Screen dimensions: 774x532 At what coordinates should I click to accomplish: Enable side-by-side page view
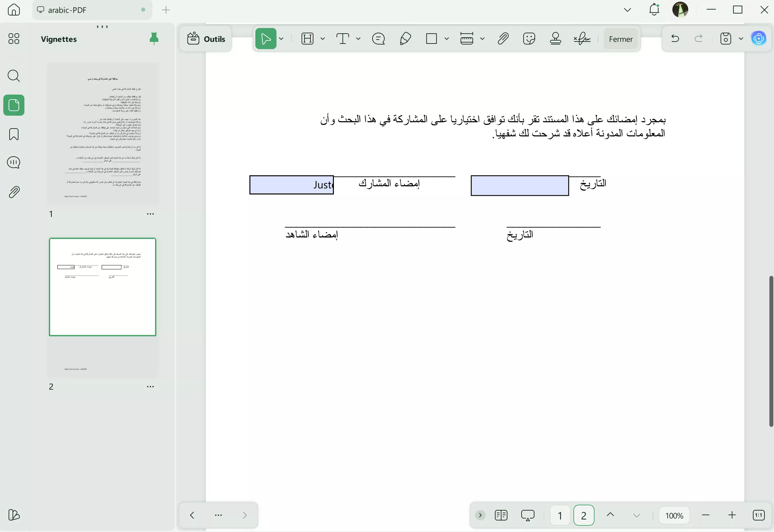(x=501, y=515)
